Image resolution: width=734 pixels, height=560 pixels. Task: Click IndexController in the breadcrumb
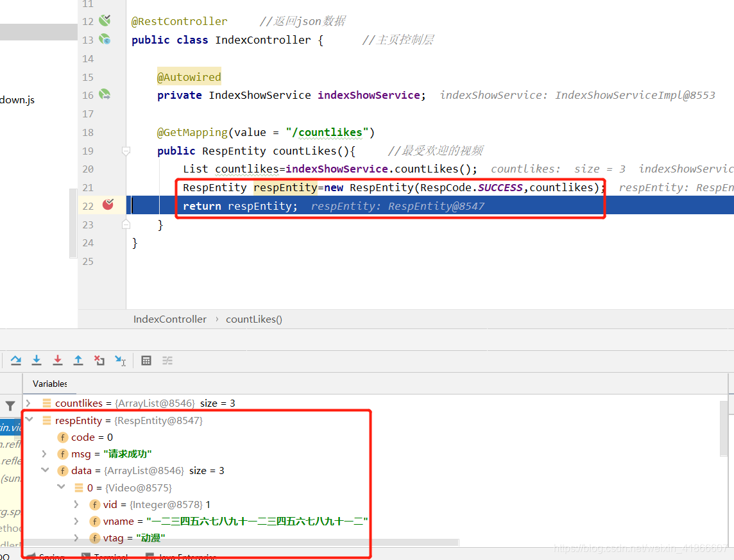point(170,319)
